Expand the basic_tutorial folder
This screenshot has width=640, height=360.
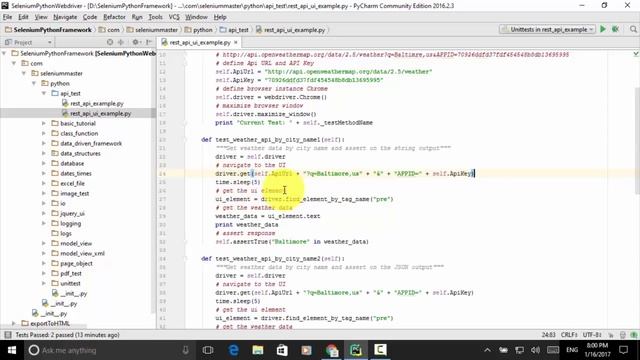(x=44, y=123)
